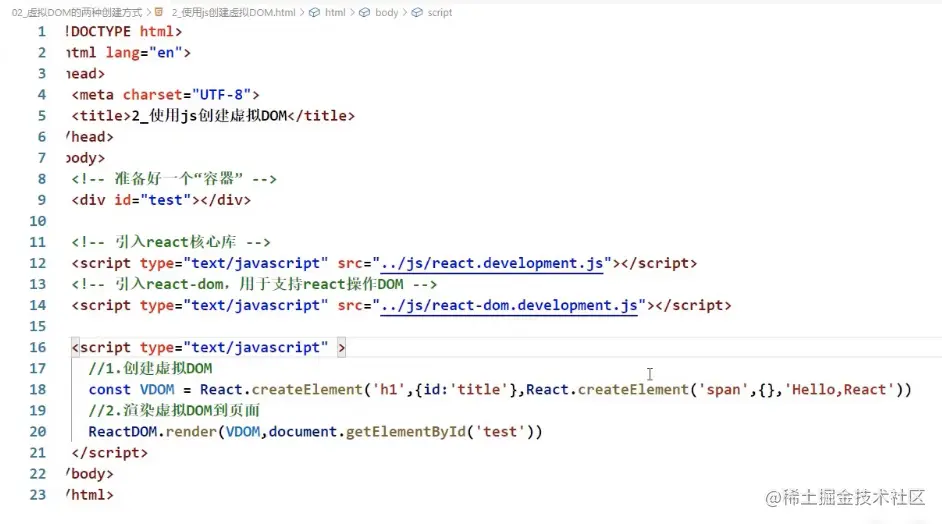Click the symbol icon before script breadcrumb
This screenshot has height=524, width=942.
(x=417, y=12)
